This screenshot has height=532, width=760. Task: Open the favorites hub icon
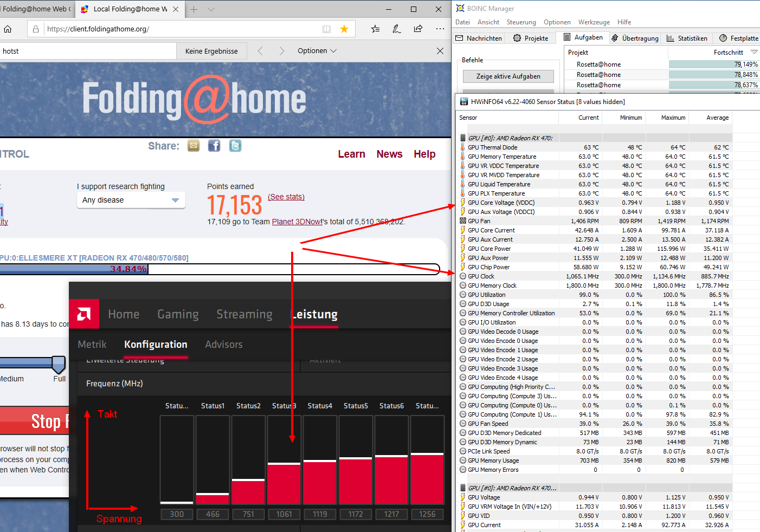[375, 29]
